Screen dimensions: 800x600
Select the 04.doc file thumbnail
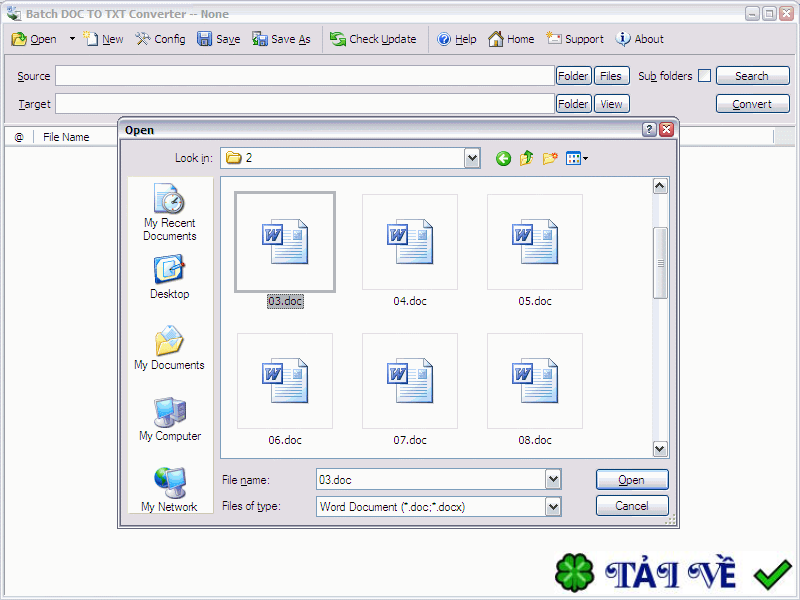click(410, 242)
